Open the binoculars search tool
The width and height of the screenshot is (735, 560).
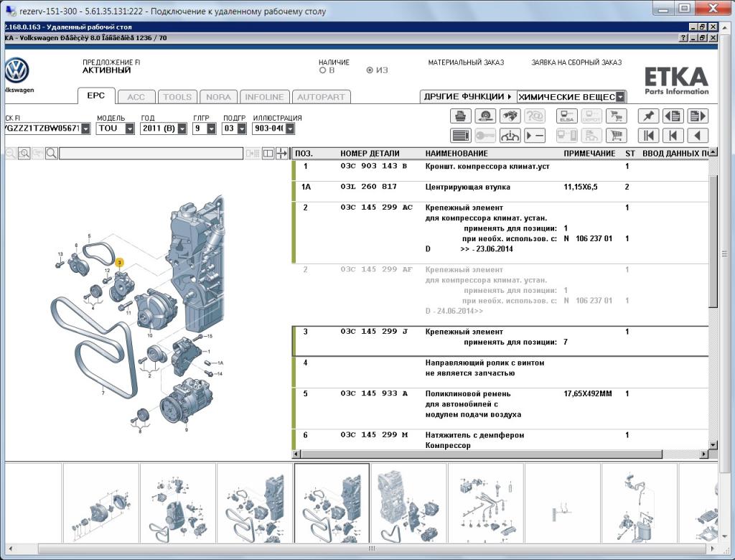pyautogui.click(x=510, y=116)
